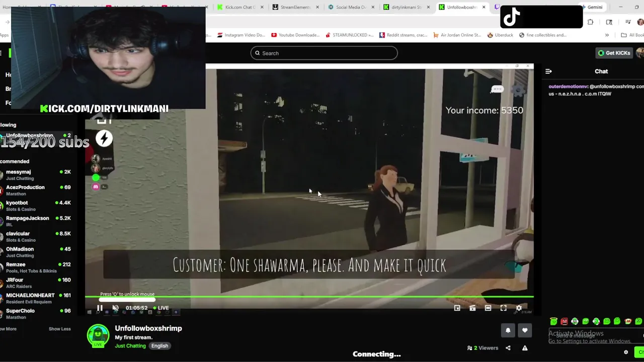This screenshot has width=644, height=362.
Task: Open Chrome extensions puzzle icon
Action: 591,22
